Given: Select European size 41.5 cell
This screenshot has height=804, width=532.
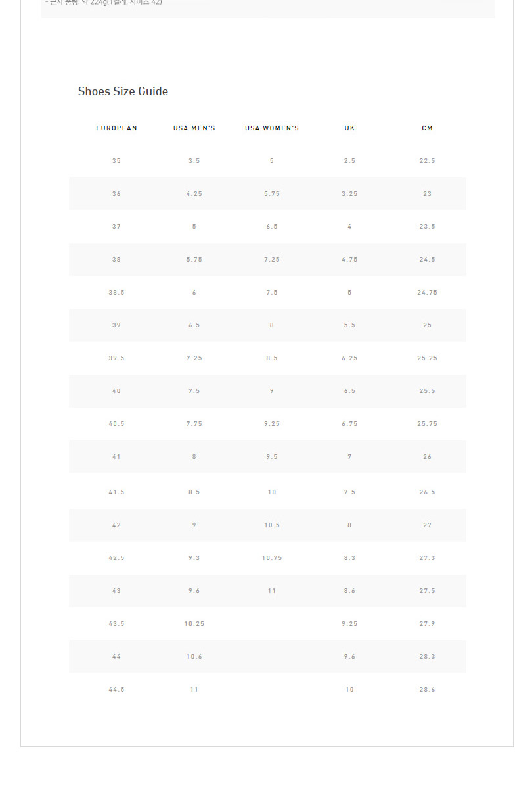Looking at the screenshot, I should pos(117,492).
